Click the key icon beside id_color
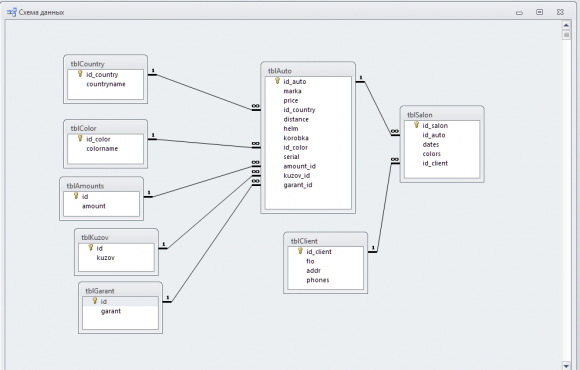580x370 pixels. point(80,139)
